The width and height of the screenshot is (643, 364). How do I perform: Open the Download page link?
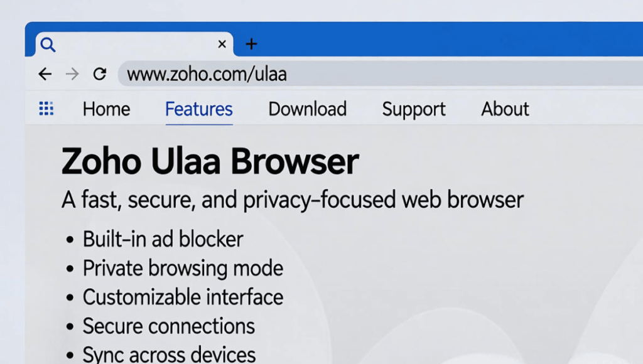pyautogui.click(x=307, y=109)
